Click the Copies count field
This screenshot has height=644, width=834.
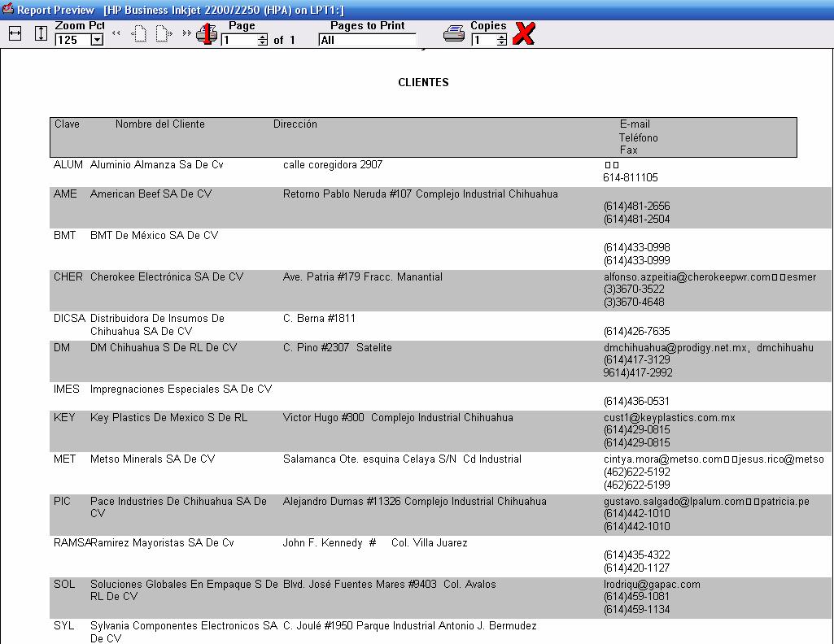(x=484, y=40)
